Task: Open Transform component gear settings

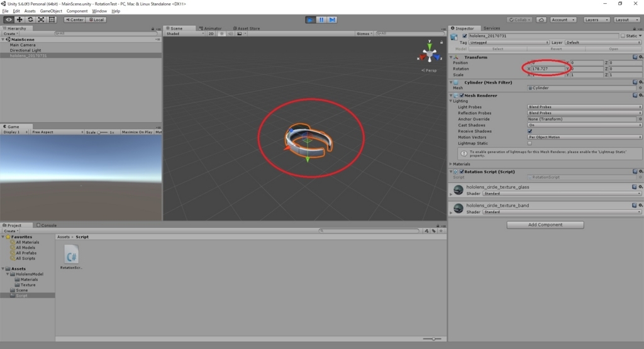Action: tap(641, 57)
